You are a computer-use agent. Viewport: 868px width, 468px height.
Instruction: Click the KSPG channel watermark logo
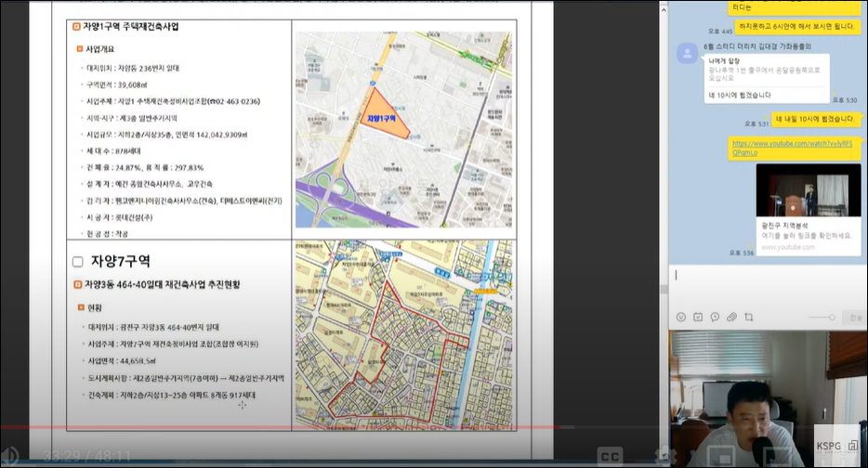pos(835,446)
